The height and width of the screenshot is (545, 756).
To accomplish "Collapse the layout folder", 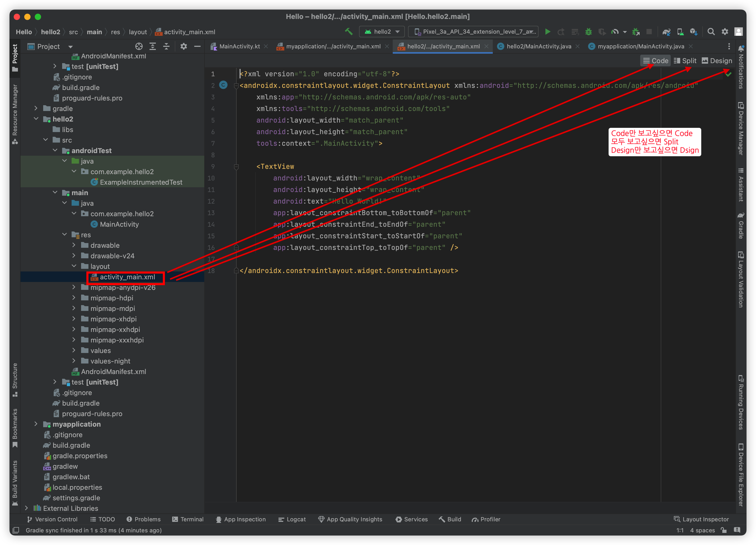I will coord(74,266).
